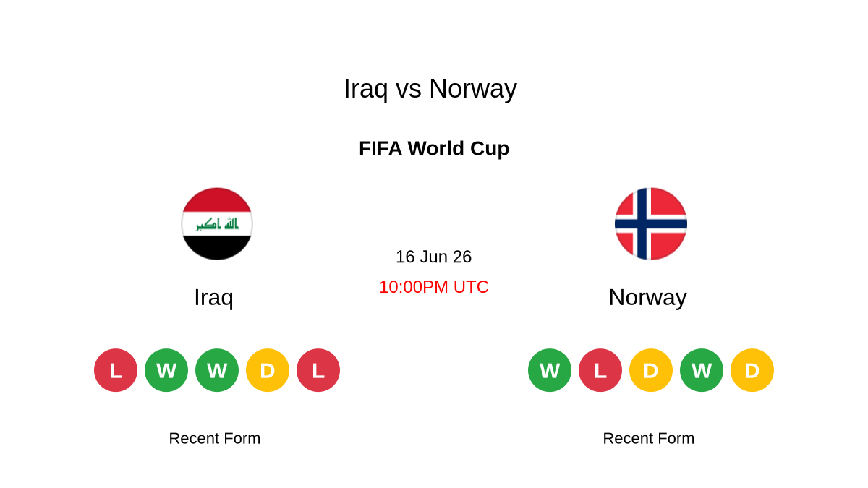Click the 16 Jun 26 match date

point(434,257)
